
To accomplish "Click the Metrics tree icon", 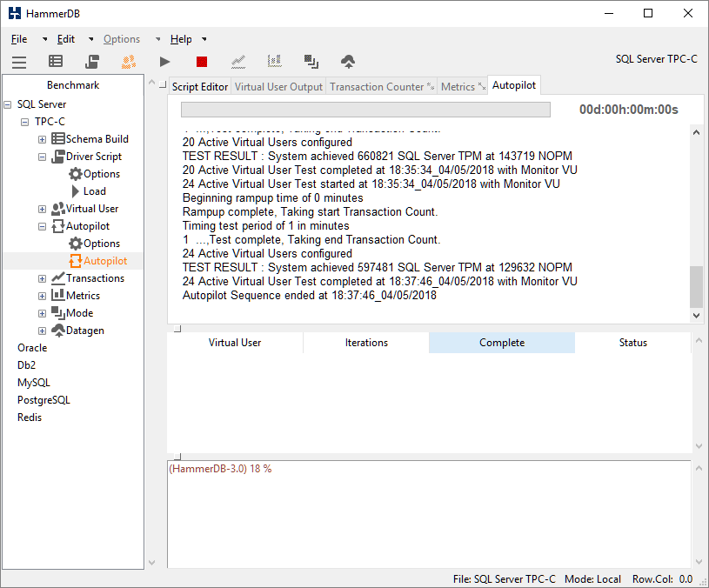I will tap(58, 295).
